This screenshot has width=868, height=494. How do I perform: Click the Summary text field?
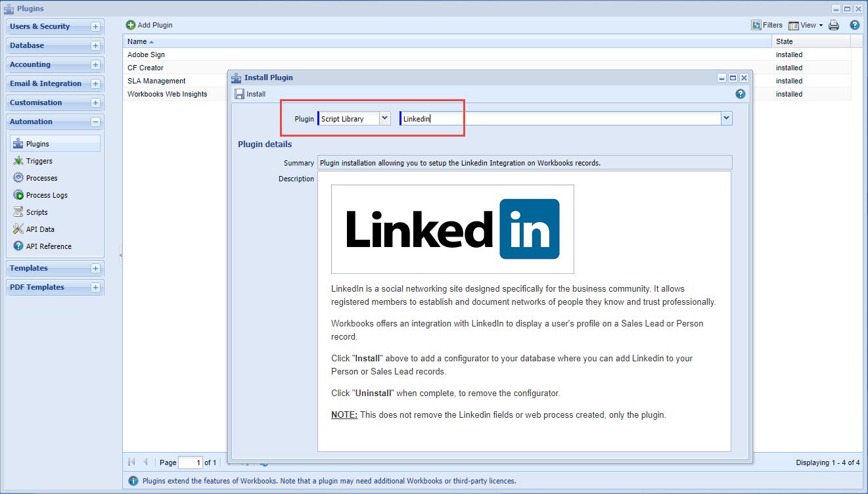[x=524, y=162]
